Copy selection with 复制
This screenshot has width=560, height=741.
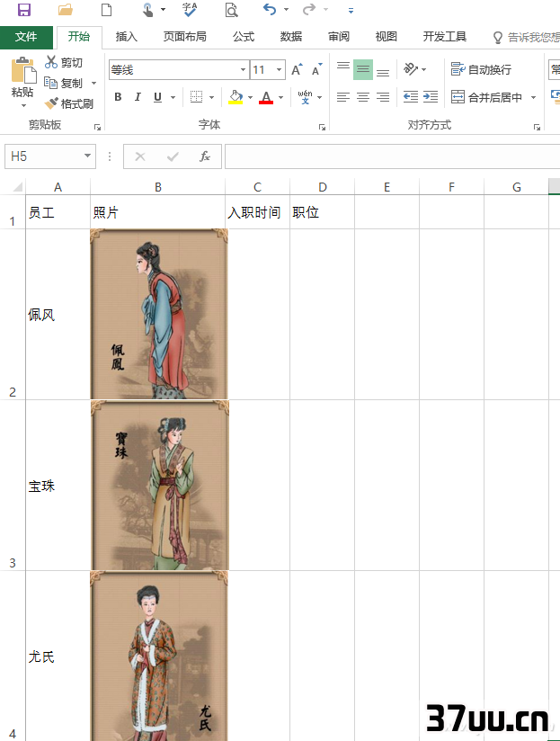point(64,83)
